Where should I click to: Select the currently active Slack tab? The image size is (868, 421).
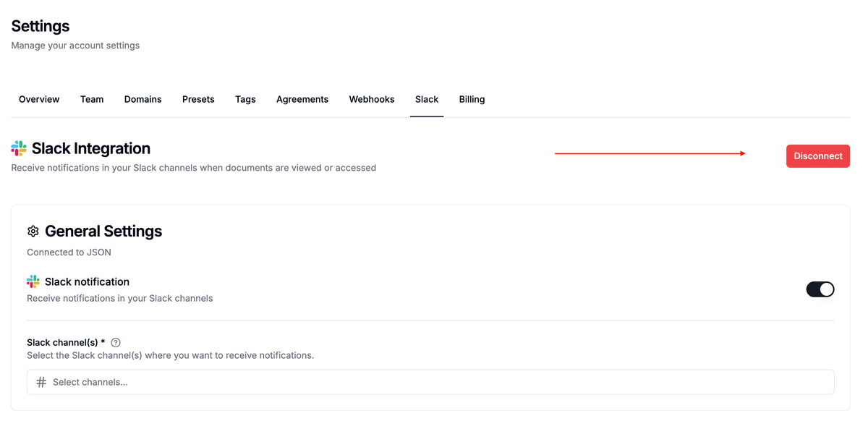pyautogui.click(x=427, y=99)
